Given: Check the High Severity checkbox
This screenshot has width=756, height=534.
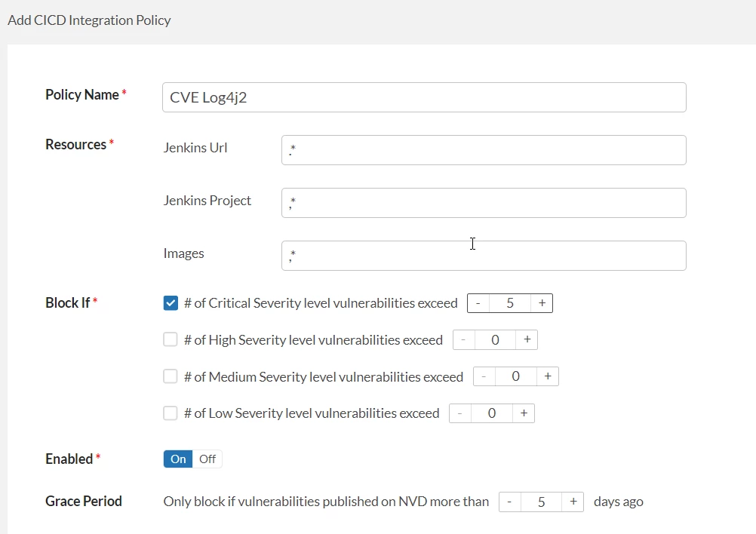Looking at the screenshot, I should (171, 339).
